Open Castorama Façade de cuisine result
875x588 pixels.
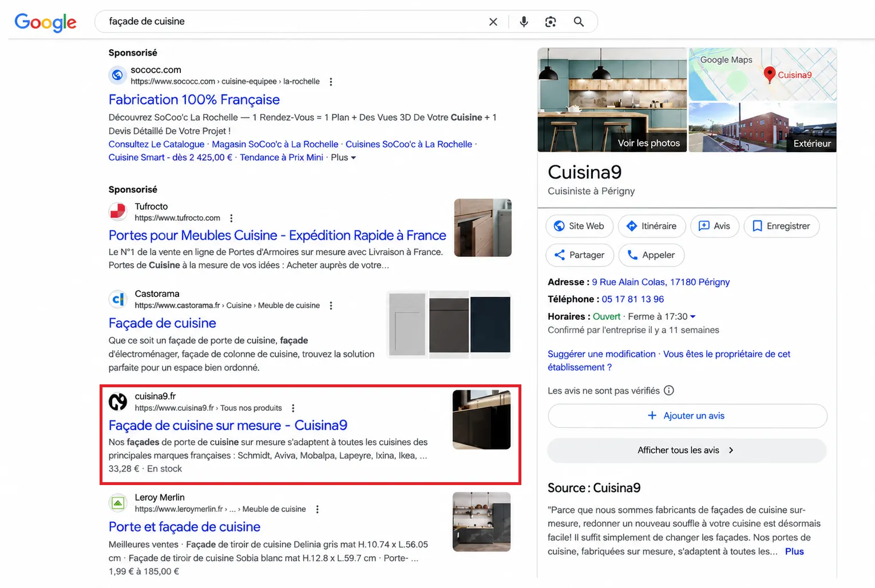coord(163,323)
